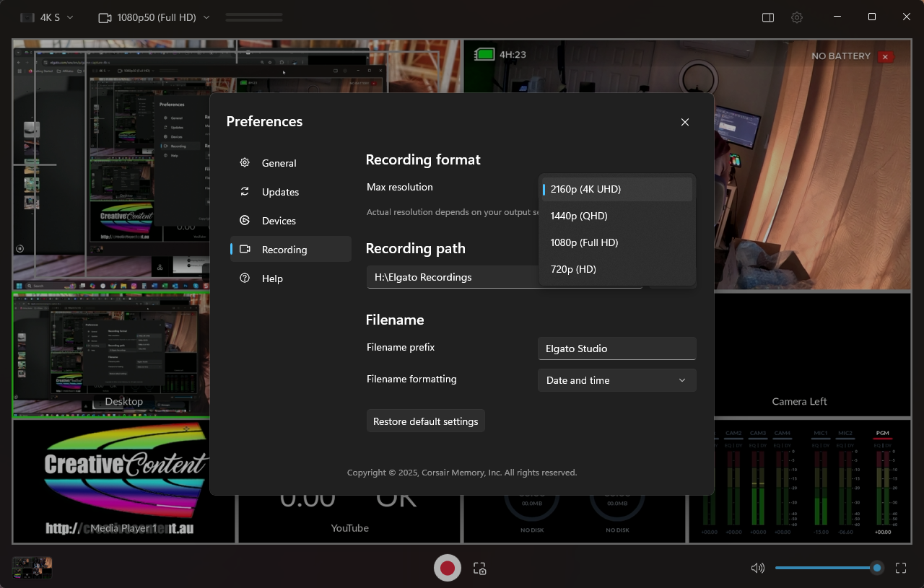Open the Devices preferences section
924x588 pixels.
coord(290,221)
